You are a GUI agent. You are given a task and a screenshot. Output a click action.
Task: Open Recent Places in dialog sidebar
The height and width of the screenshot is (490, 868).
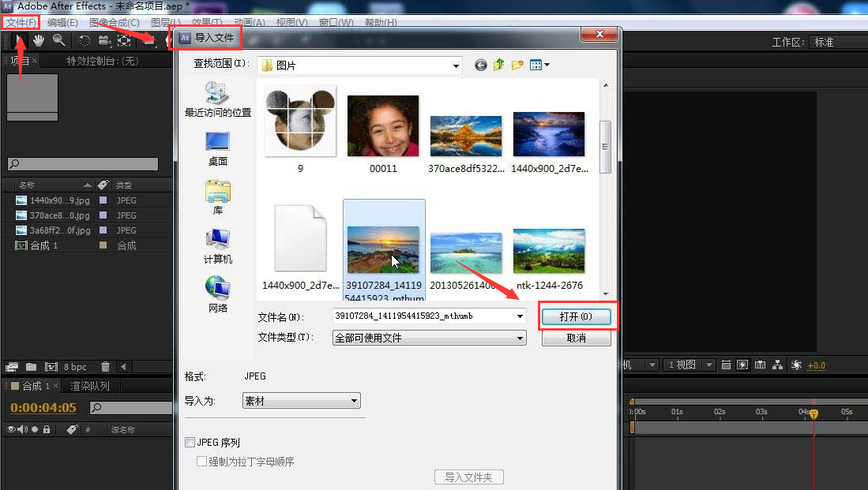click(x=217, y=99)
